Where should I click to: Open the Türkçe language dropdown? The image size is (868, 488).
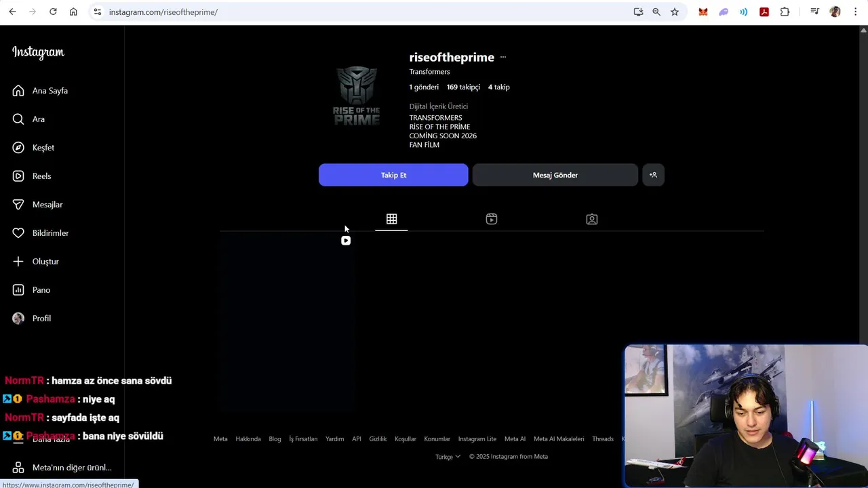(x=448, y=457)
